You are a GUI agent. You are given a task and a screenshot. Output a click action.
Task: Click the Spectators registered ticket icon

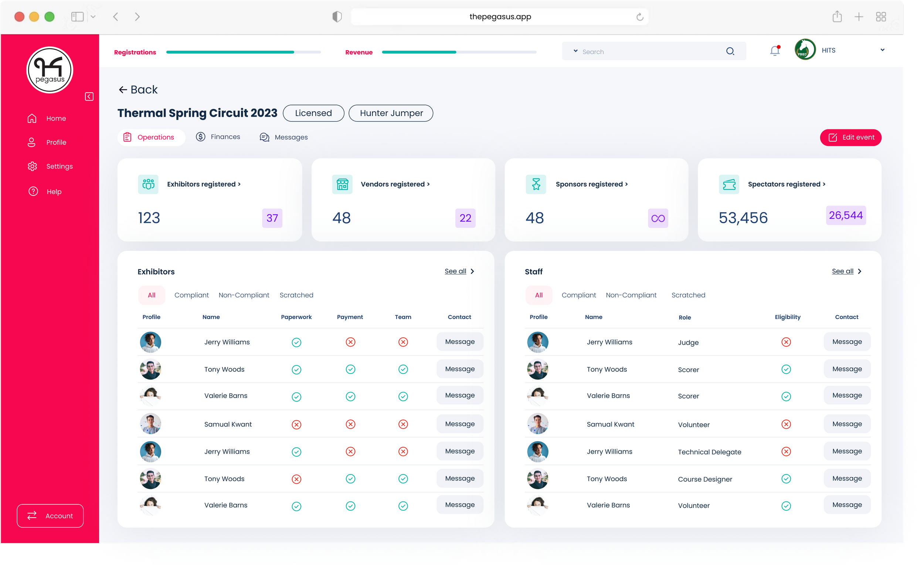click(x=729, y=184)
